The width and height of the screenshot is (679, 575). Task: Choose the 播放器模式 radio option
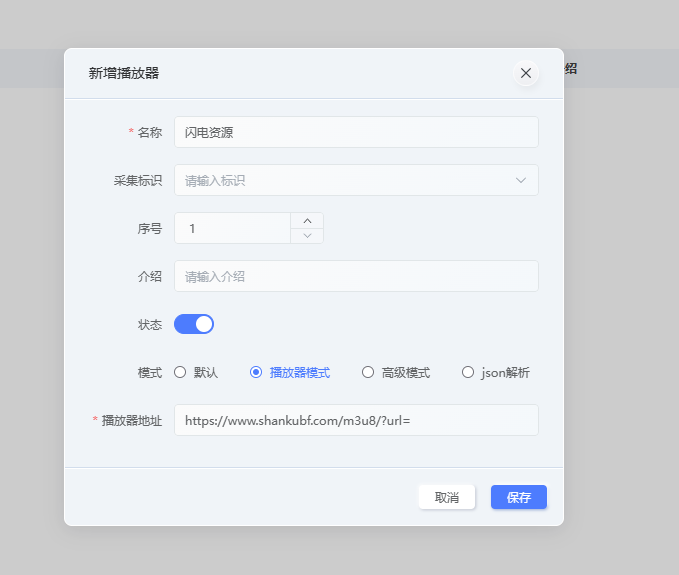coord(256,372)
